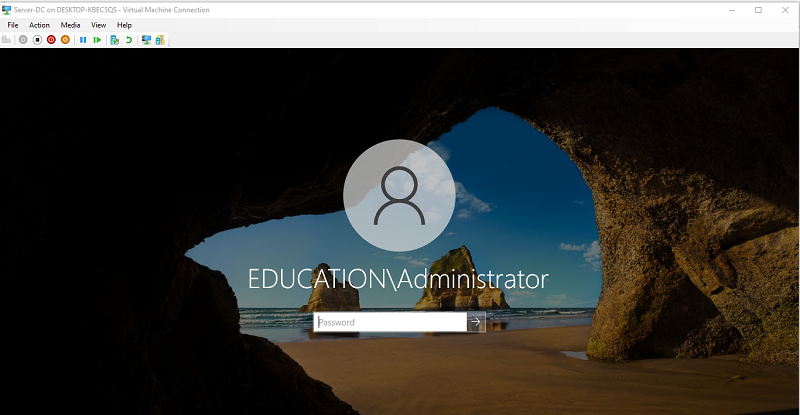Switch to enhanced session via the monitor icon

146,40
